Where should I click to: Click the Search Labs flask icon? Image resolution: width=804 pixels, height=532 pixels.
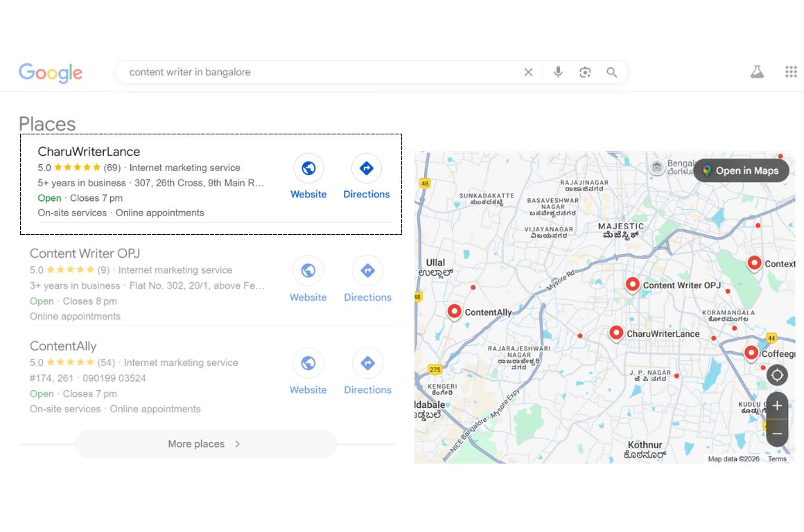(x=757, y=71)
